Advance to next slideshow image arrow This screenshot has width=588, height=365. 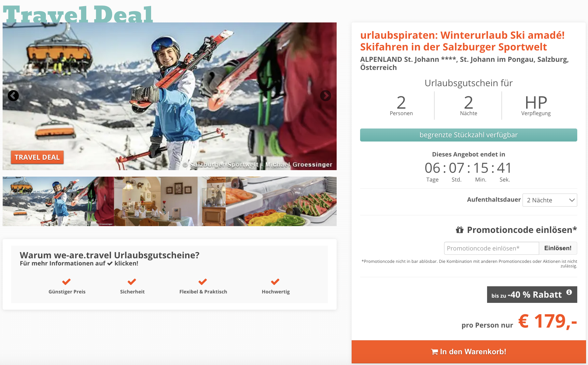point(326,96)
